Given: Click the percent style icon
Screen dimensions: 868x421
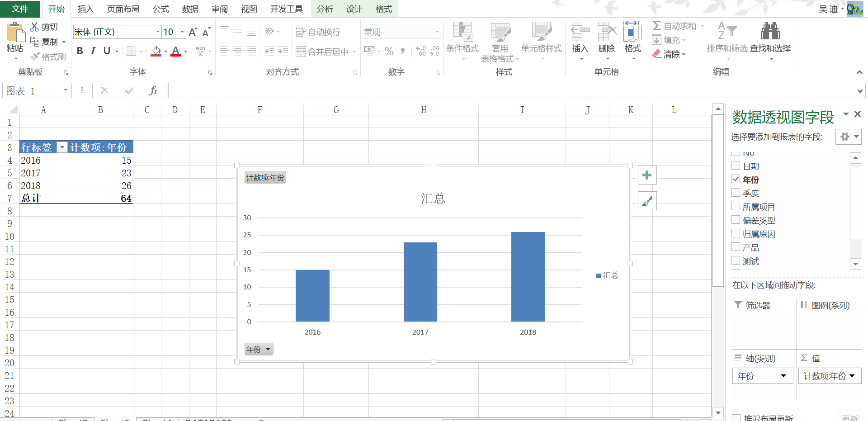Looking at the screenshot, I should coord(389,52).
